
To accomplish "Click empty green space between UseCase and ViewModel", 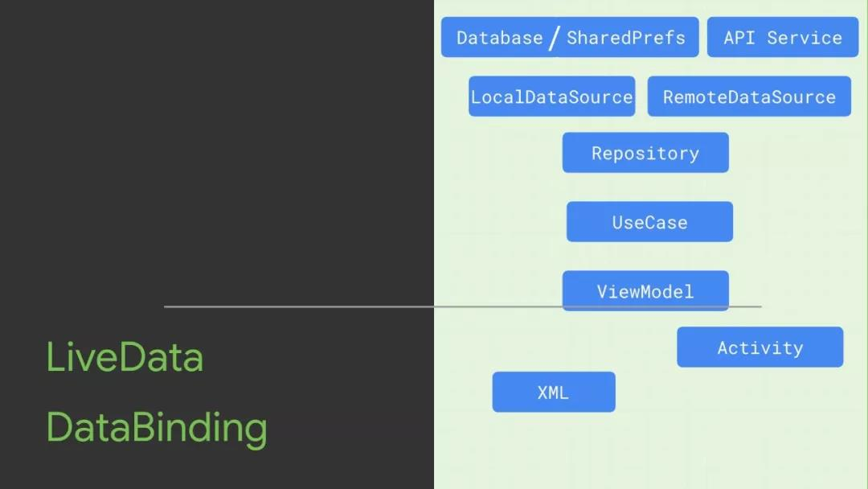I will [648, 256].
